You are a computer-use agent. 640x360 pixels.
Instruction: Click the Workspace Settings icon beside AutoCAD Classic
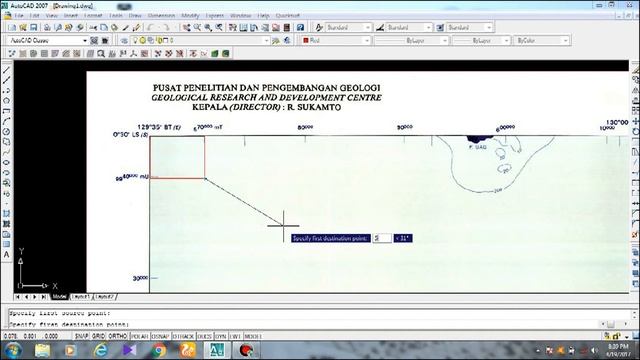click(x=94, y=40)
